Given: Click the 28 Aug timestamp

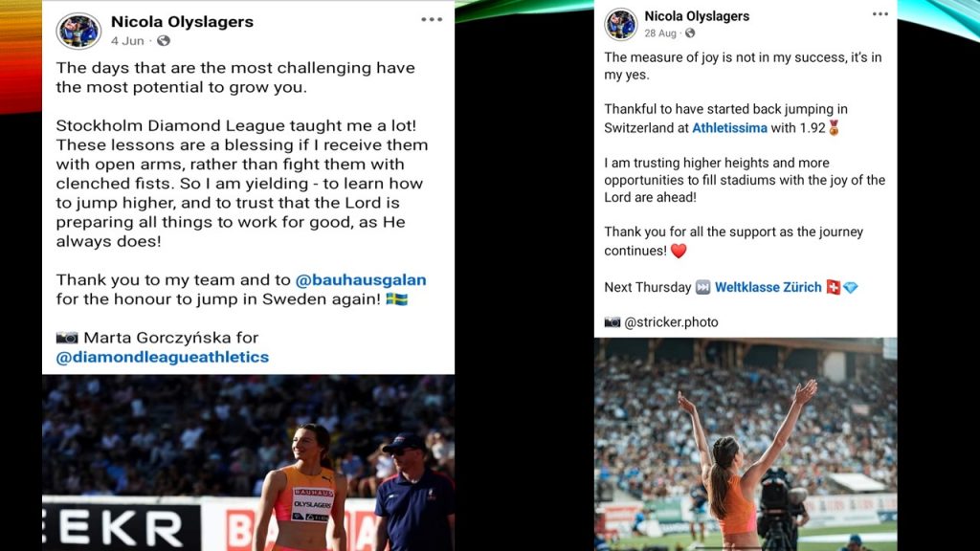Looking at the screenshot, I should [660, 33].
